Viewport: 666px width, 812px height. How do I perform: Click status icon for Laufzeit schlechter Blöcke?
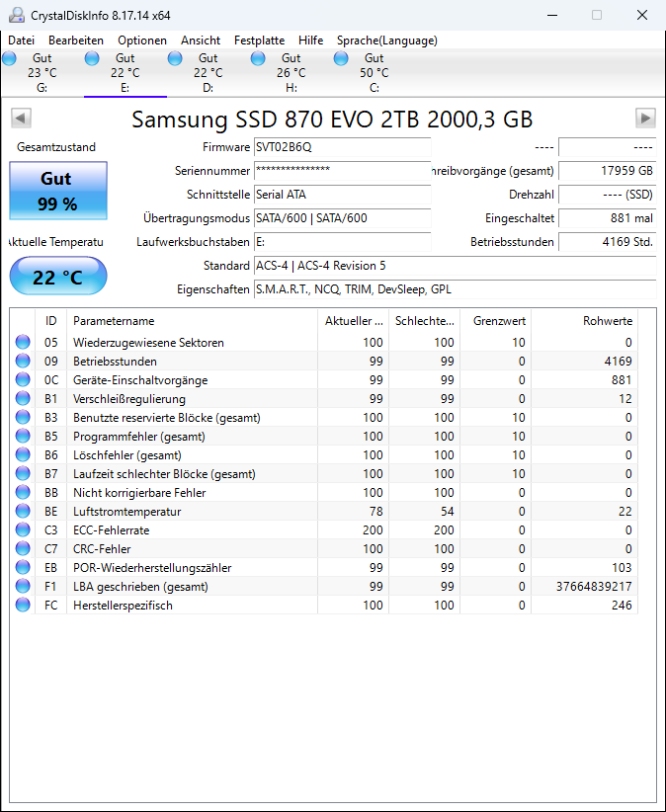(x=23, y=474)
